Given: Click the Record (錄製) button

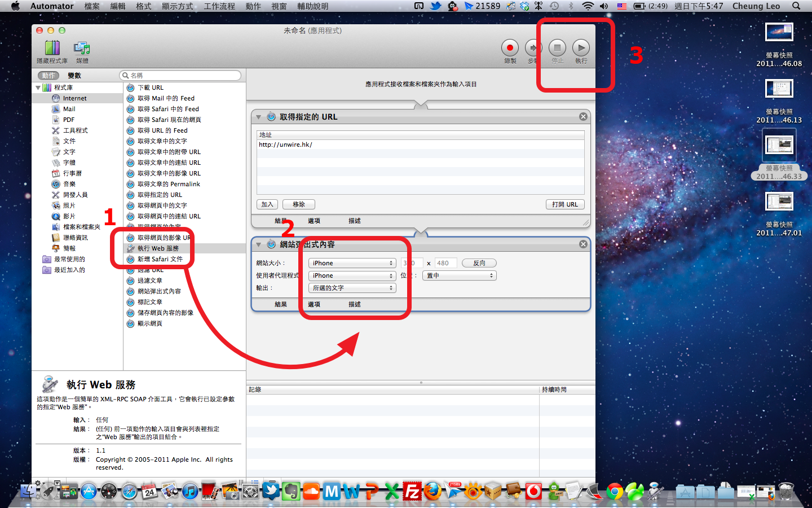Looking at the screenshot, I should tap(510, 49).
